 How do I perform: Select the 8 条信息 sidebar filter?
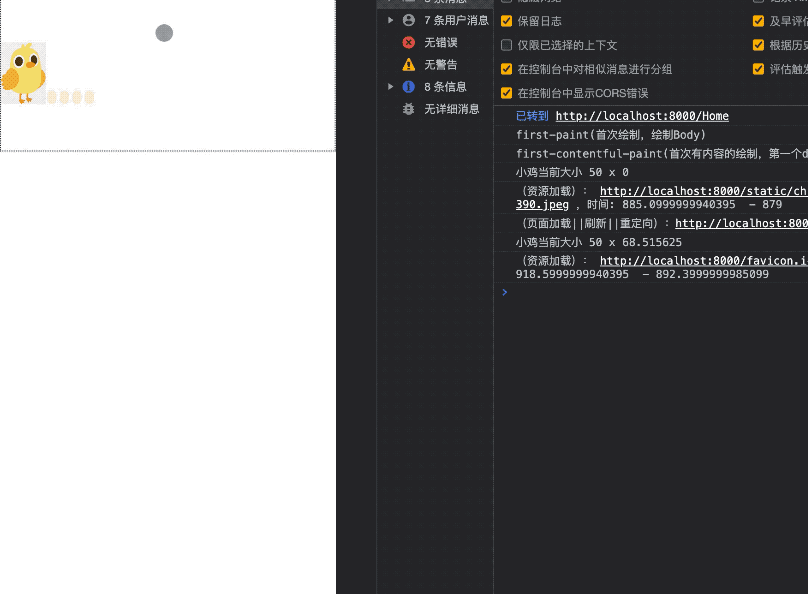click(435, 87)
